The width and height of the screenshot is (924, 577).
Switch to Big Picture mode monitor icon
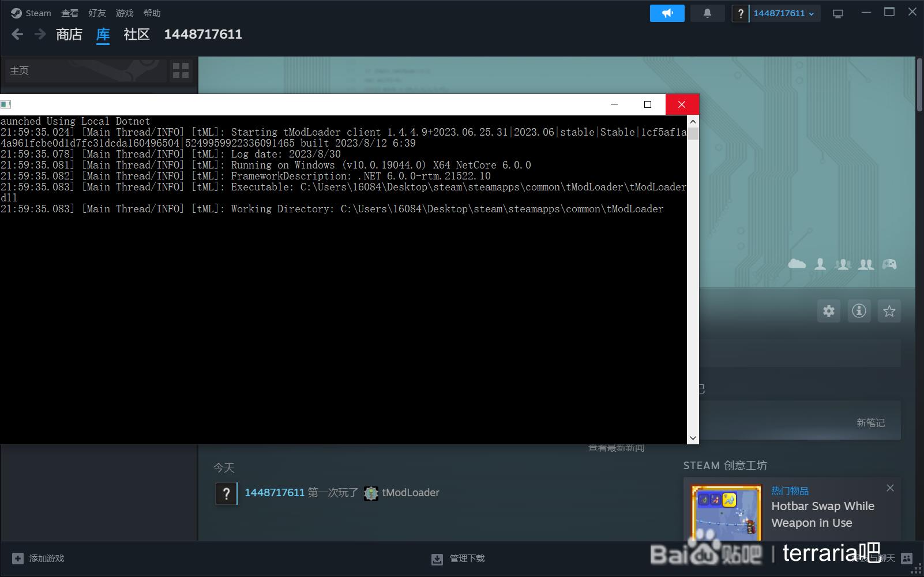(x=838, y=13)
